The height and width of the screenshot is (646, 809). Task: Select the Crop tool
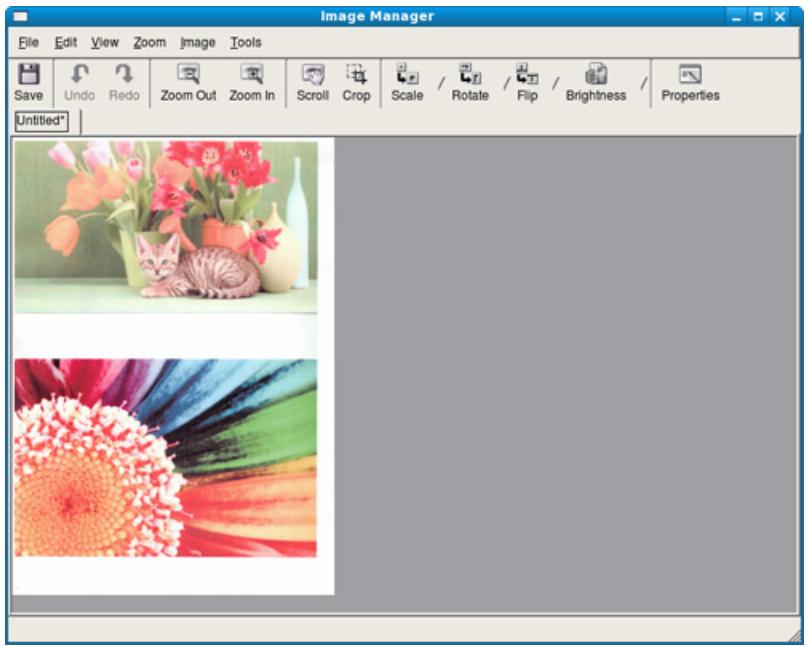(x=357, y=78)
